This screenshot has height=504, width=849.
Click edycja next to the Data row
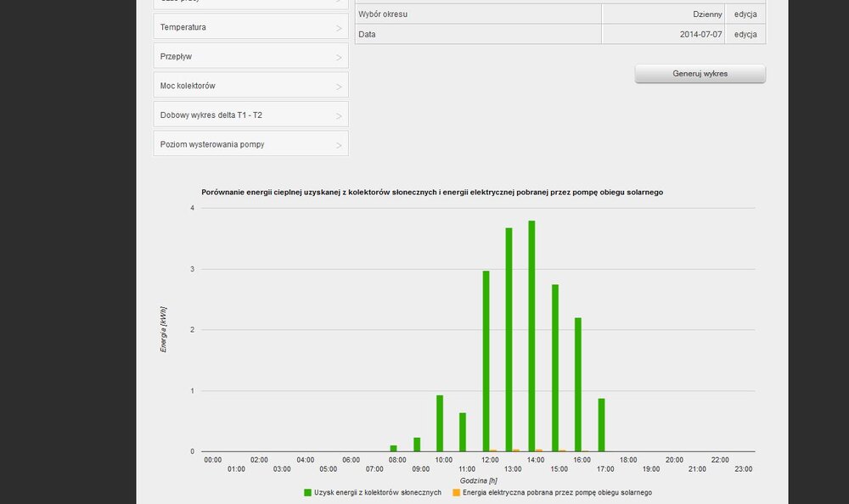745,34
